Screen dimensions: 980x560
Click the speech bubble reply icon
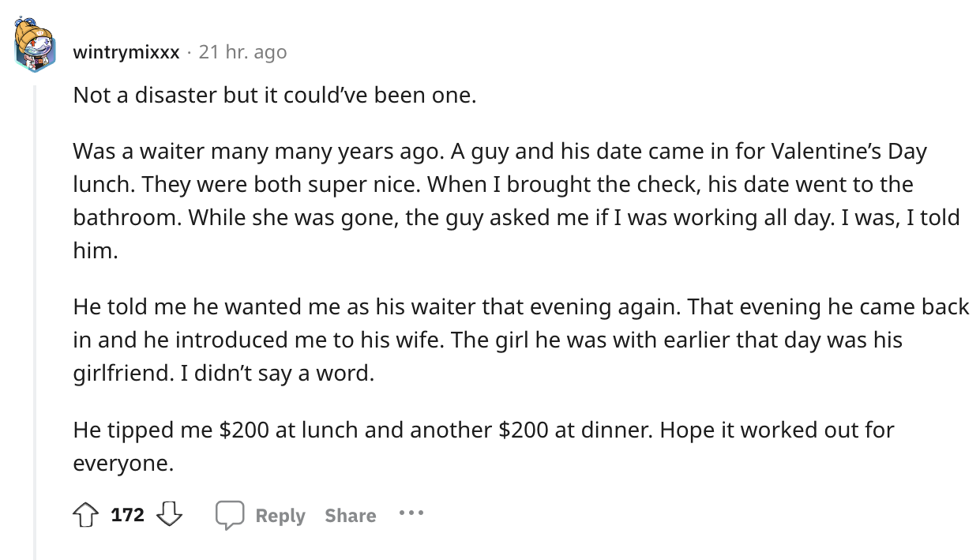[231, 514]
